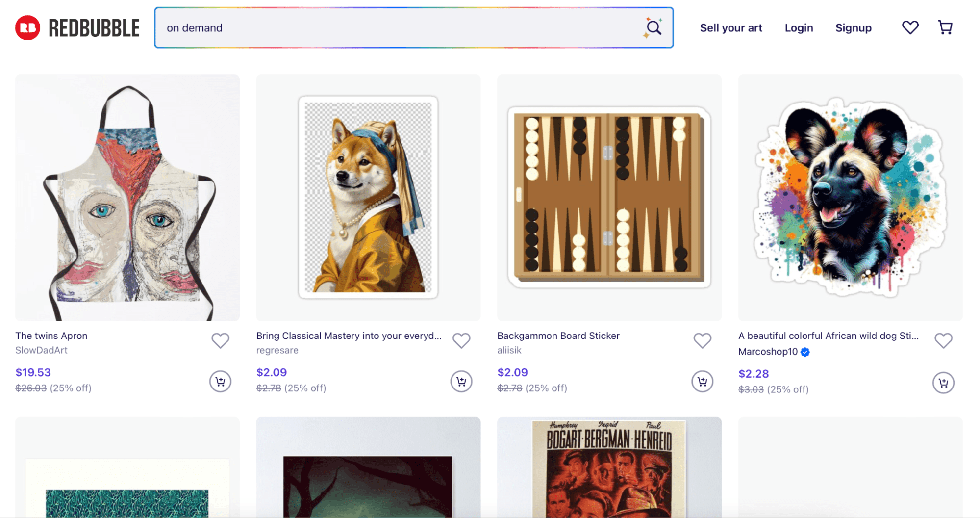The image size is (980, 518).
Task: Favorite the Bring Classical Mastery sticker
Action: tap(461, 340)
